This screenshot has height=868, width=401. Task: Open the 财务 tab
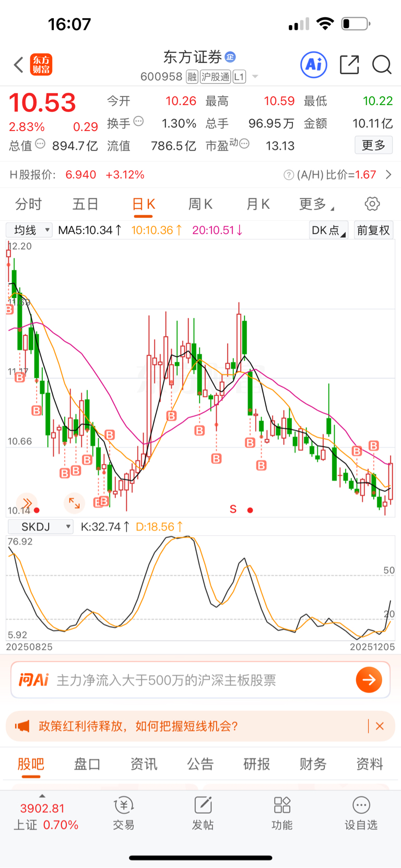click(x=313, y=765)
